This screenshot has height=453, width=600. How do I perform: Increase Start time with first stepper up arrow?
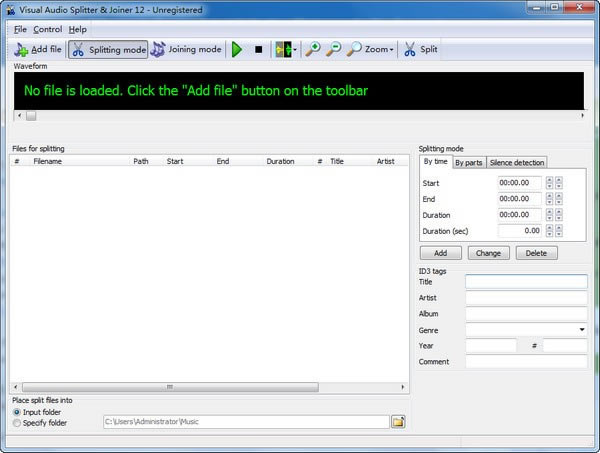[549, 180]
